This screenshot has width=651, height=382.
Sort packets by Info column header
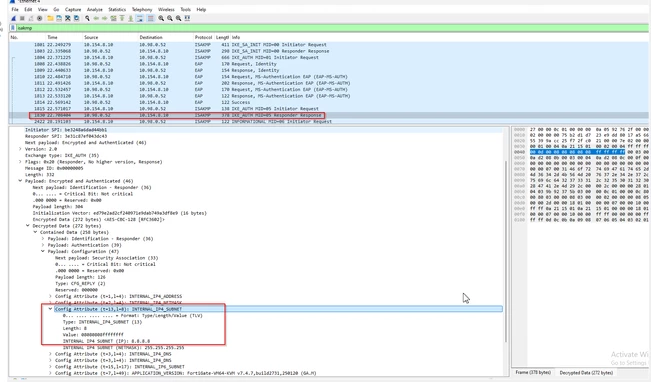point(236,37)
